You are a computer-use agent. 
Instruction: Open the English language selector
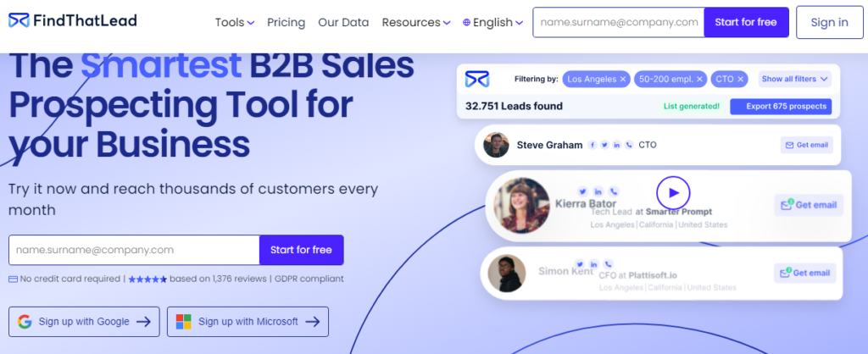click(x=492, y=23)
